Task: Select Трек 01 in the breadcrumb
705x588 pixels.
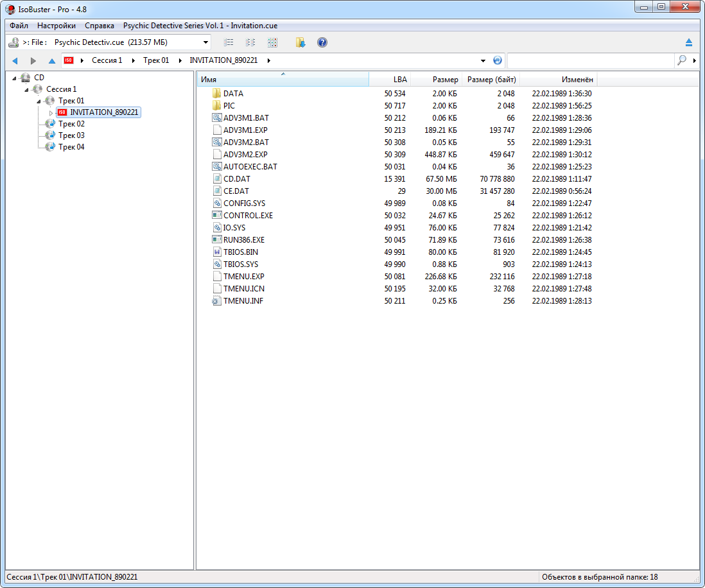Action: [x=156, y=60]
